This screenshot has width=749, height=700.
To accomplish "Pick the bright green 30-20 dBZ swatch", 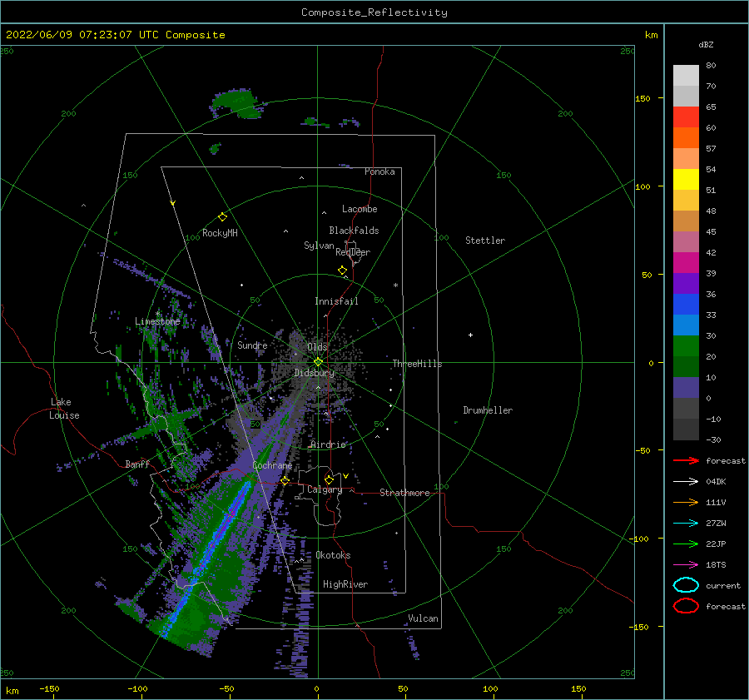I will click(686, 346).
